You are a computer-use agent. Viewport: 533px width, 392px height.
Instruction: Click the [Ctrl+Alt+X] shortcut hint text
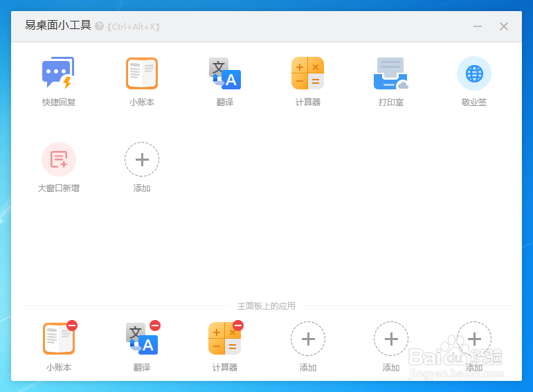pyautogui.click(x=134, y=26)
